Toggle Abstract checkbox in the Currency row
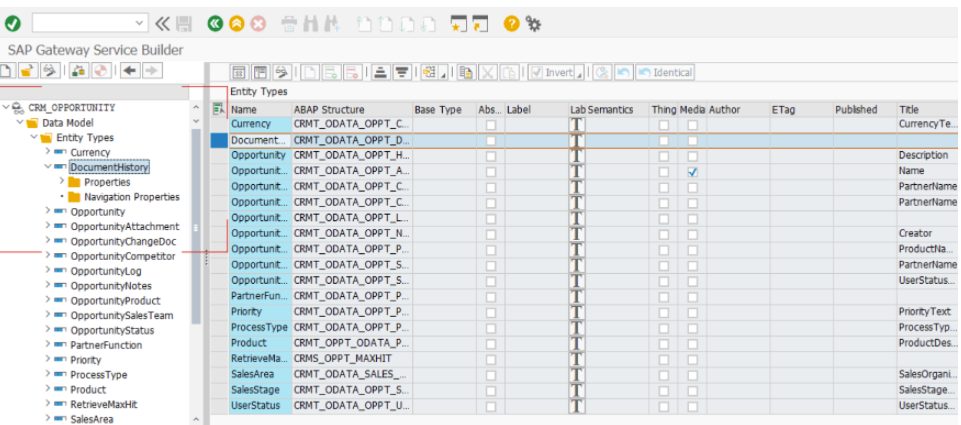Image resolution: width=961 pixels, height=425 pixels. coord(491,124)
